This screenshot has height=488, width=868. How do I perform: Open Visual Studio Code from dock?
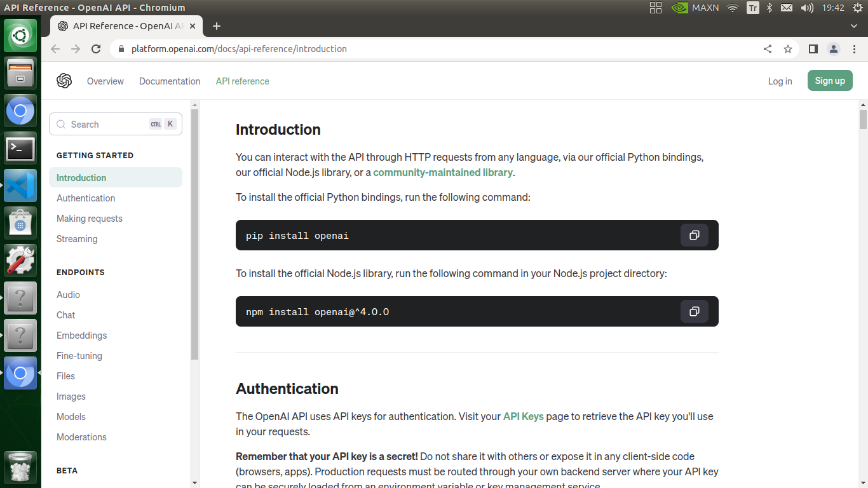coord(20,186)
